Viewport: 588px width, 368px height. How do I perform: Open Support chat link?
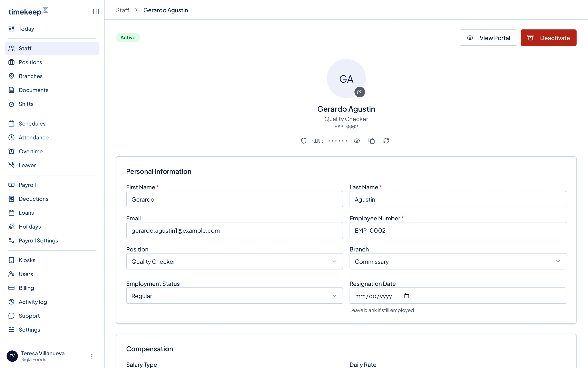(52, 316)
